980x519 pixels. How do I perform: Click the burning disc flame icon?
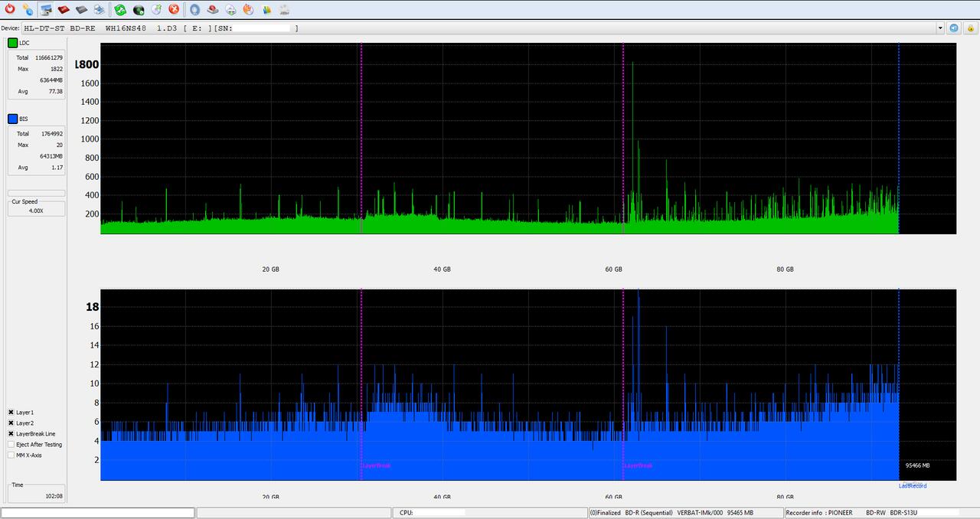(248, 9)
